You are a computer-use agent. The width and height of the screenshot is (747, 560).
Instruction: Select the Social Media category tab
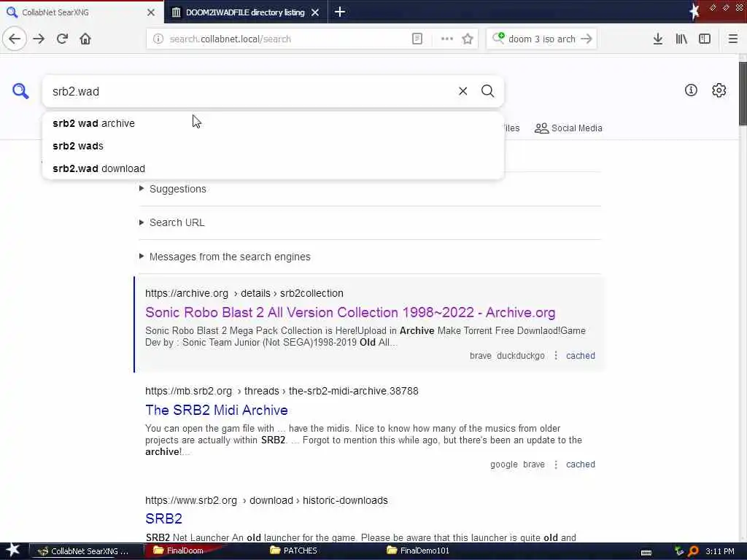(568, 128)
